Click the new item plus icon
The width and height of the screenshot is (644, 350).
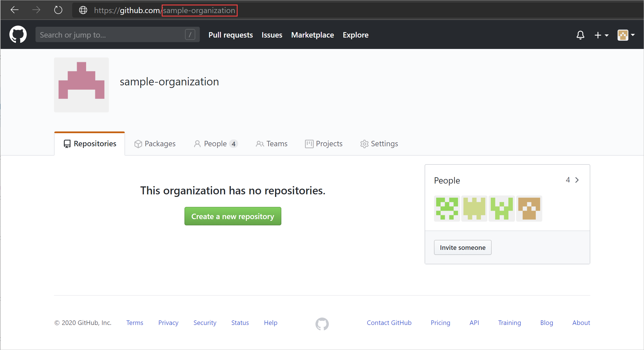599,35
